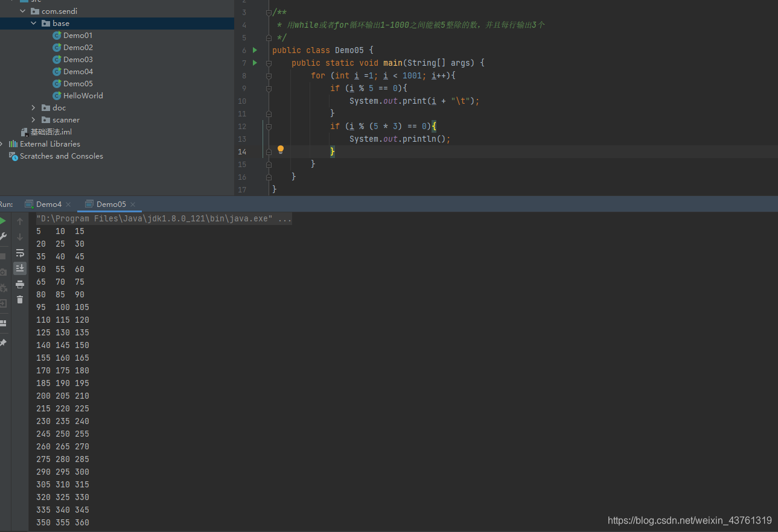Collapse the base package

tap(34, 24)
